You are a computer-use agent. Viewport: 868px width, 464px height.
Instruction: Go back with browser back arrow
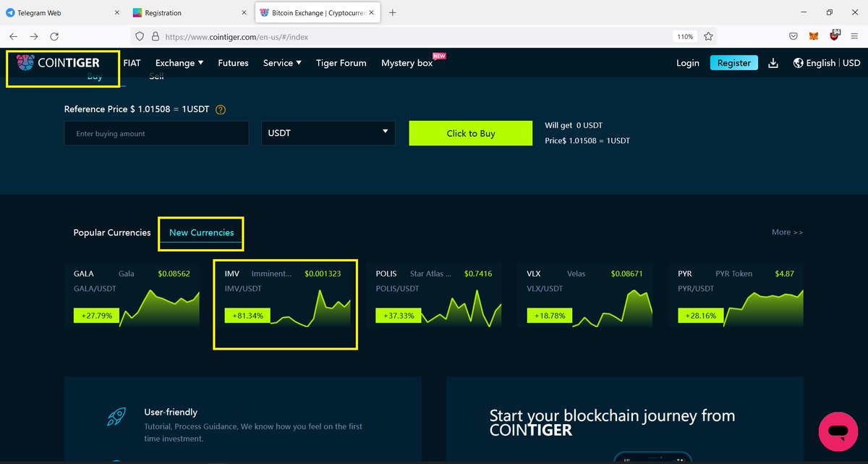click(x=14, y=36)
